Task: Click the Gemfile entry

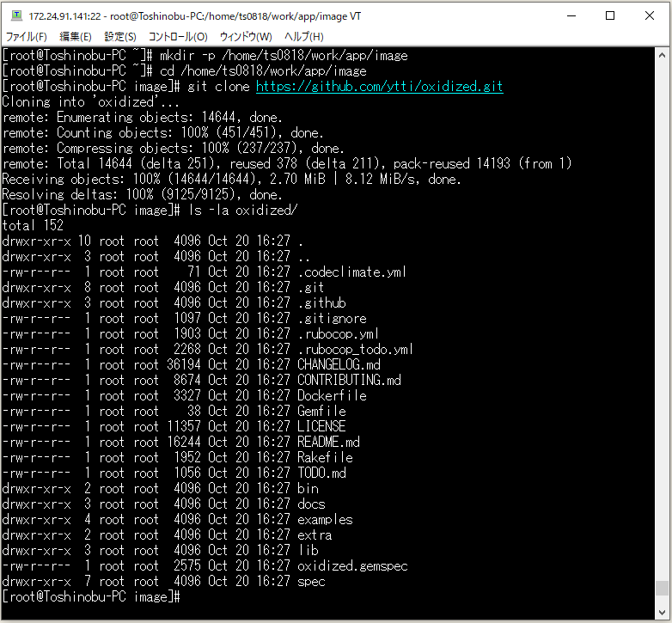Action: (x=322, y=411)
